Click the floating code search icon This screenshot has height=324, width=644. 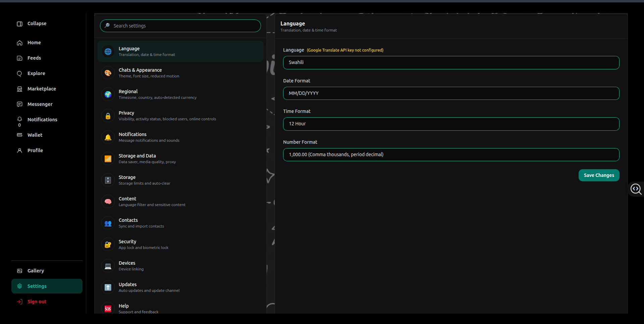pos(636,189)
